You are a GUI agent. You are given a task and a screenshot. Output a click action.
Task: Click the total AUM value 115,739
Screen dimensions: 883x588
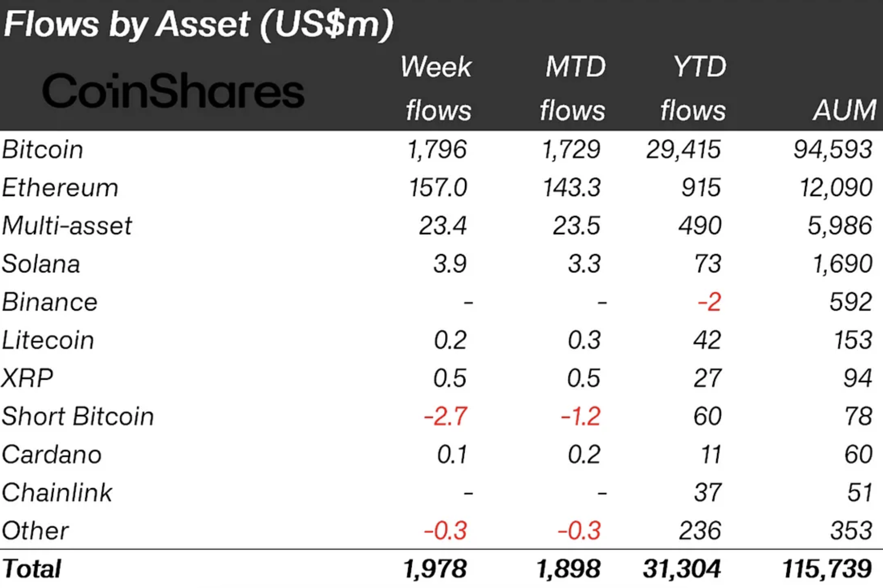[827, 569]
